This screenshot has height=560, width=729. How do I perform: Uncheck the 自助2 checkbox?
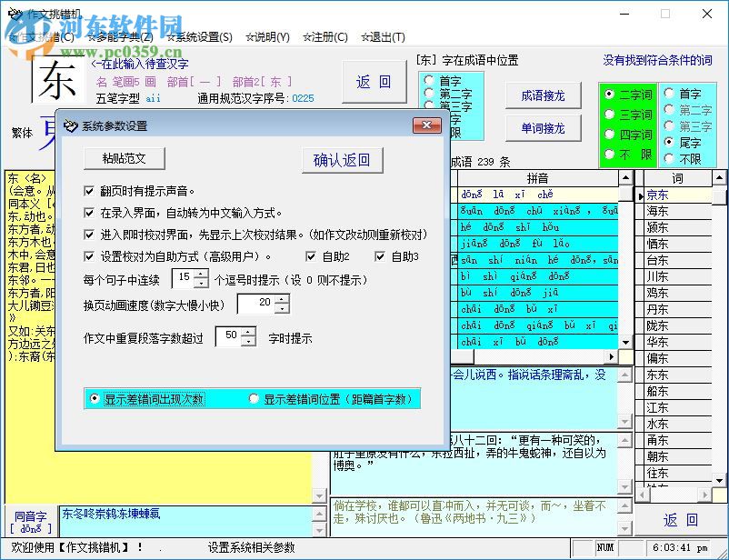pos(313,256)
